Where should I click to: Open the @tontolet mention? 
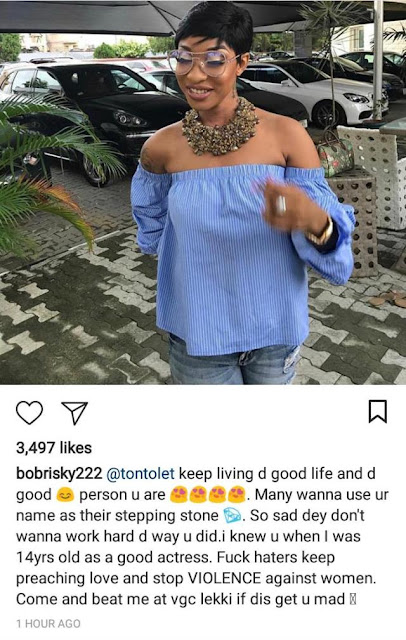coord(140,474)
